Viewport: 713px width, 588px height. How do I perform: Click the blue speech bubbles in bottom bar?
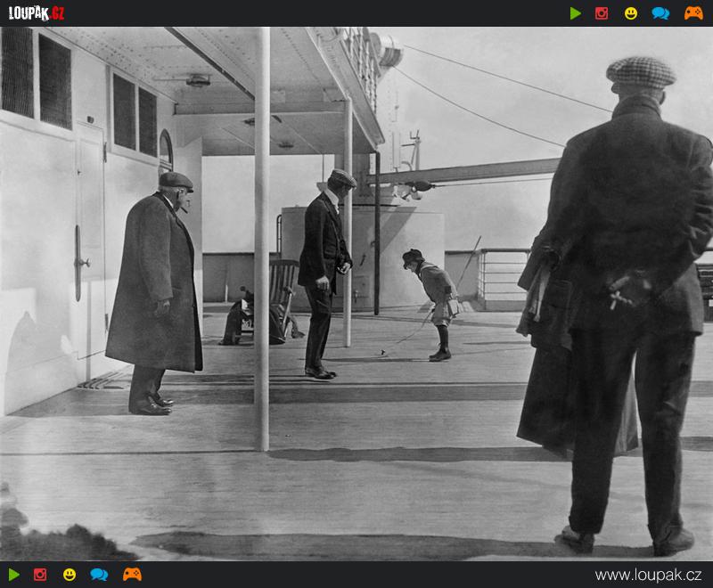tap(99, 575)
